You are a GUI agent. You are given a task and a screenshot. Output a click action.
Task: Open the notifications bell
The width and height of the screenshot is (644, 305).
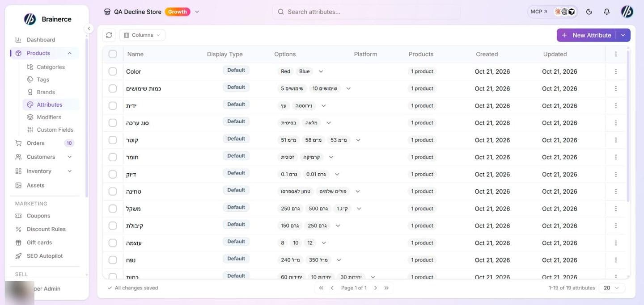[x=606, y=12]
